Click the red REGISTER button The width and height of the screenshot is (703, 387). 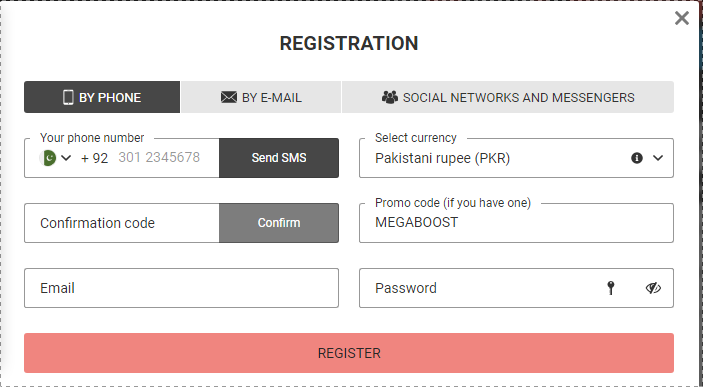point(349,353)
